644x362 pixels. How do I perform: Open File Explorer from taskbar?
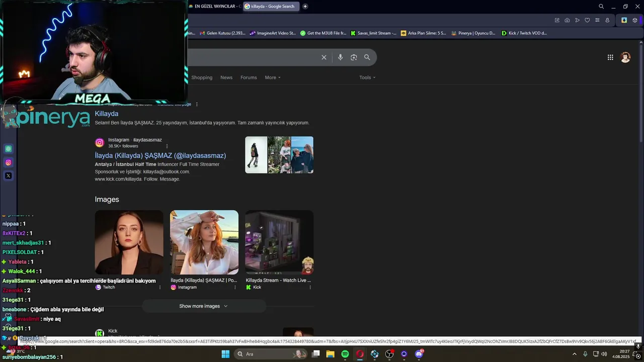coord(330,354)
